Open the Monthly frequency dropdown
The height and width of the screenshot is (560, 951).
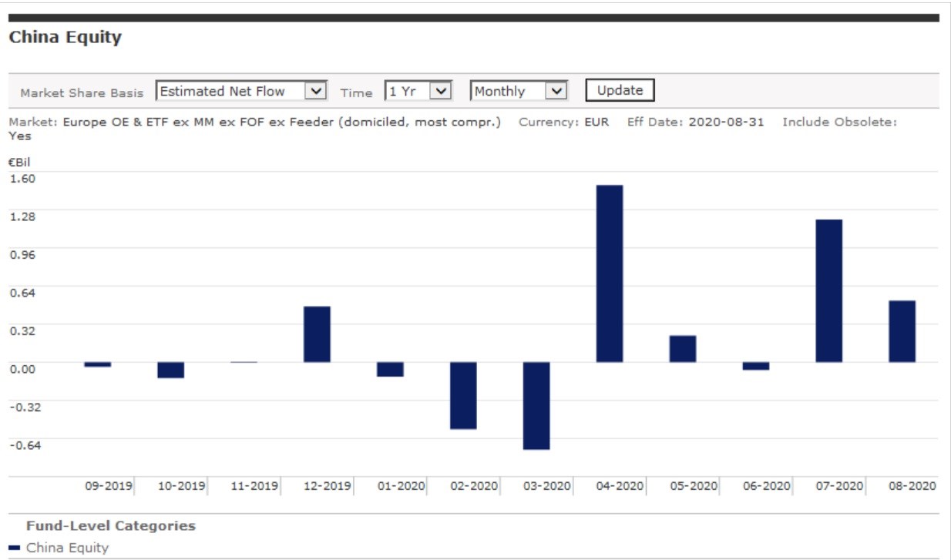[519, 91]
